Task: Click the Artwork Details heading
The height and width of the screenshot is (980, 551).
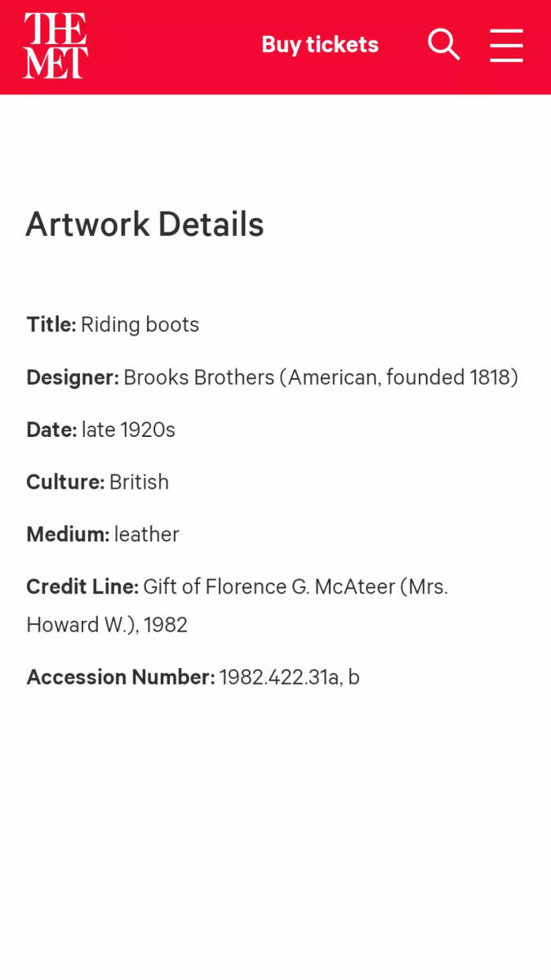Action: pos(145,225)
